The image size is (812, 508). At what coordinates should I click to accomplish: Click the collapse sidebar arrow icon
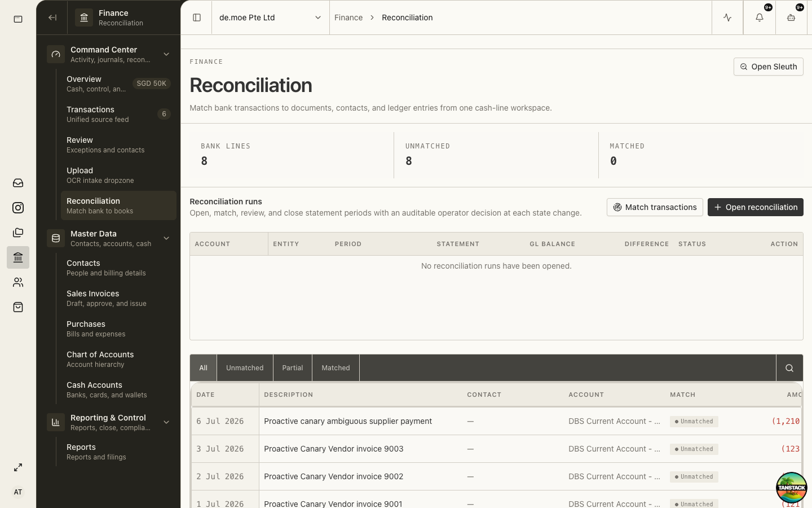(52, 17)
